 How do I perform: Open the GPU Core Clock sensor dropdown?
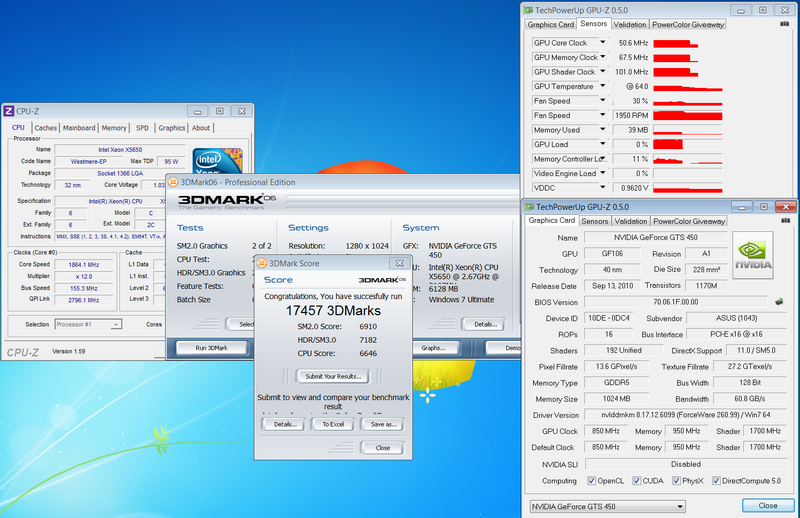point(603,42)
